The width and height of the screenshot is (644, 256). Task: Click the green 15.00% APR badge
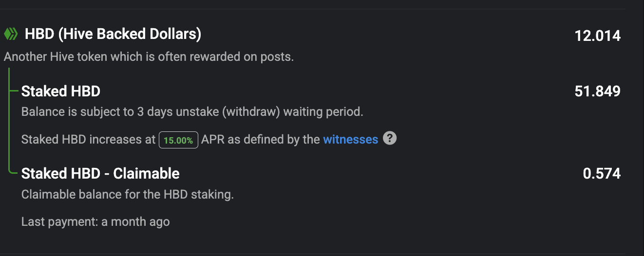[x=178, y=140]
